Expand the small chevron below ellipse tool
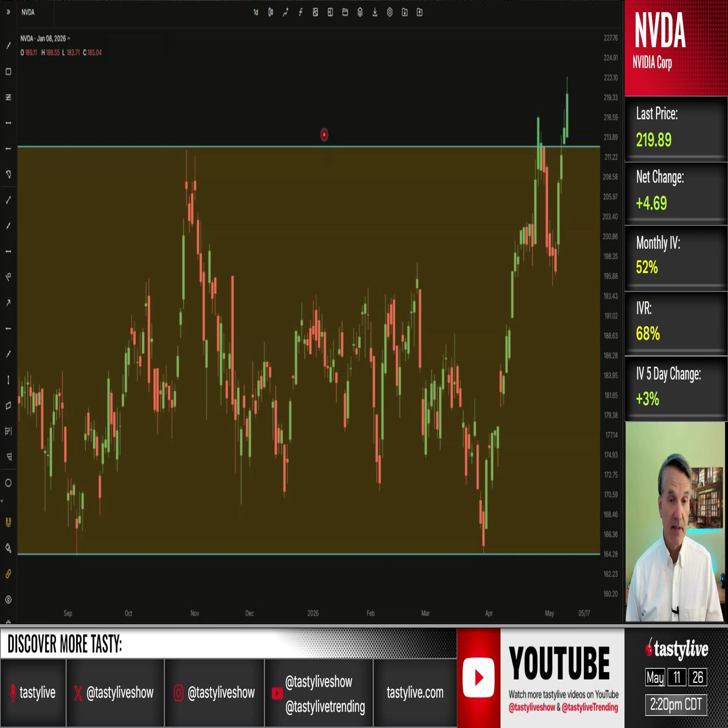728x728 pixels. 2,501
